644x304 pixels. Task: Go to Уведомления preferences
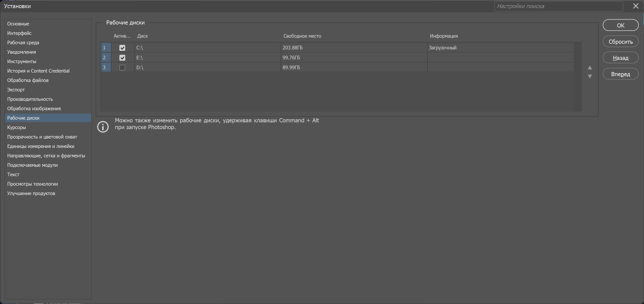[22, 52]
